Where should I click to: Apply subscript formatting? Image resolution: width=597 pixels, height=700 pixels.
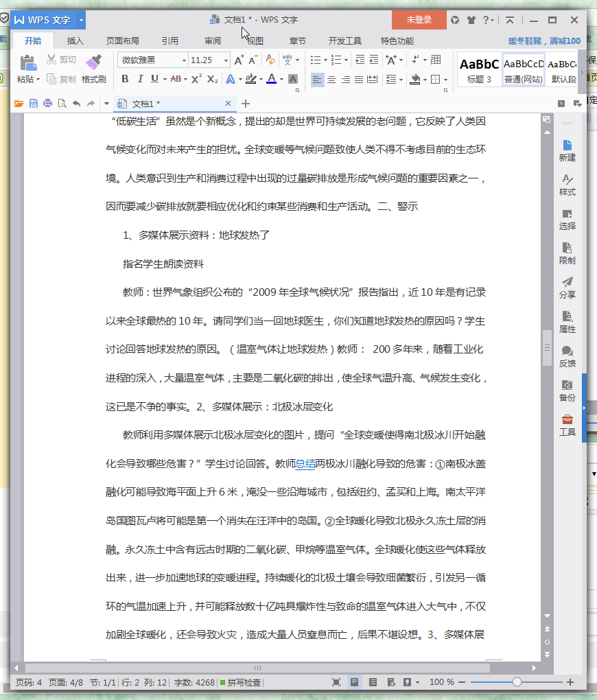pos(213,79)
